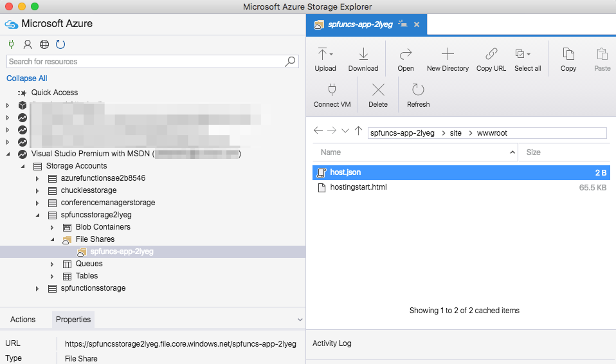Go back with the left arrow
Viewport: 616px width, 364px height.
pyautogui.click(x=318, y=131)
